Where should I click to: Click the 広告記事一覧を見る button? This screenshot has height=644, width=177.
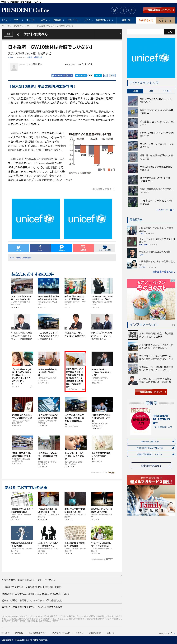[151, 465]
